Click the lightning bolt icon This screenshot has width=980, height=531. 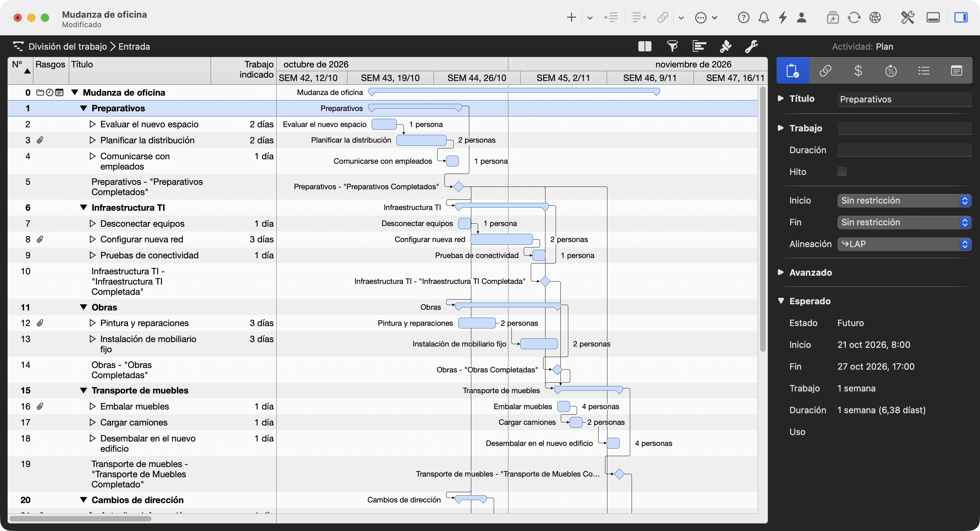(x=783, y=17)
